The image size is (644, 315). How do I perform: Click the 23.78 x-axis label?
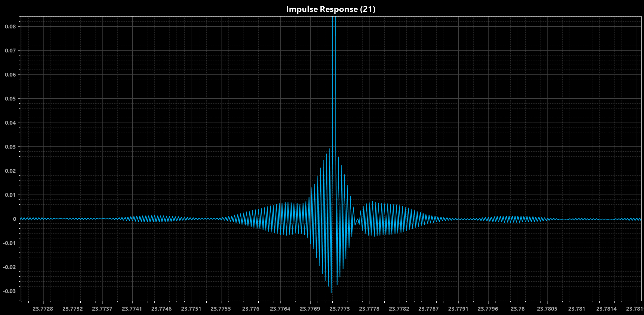518,309
